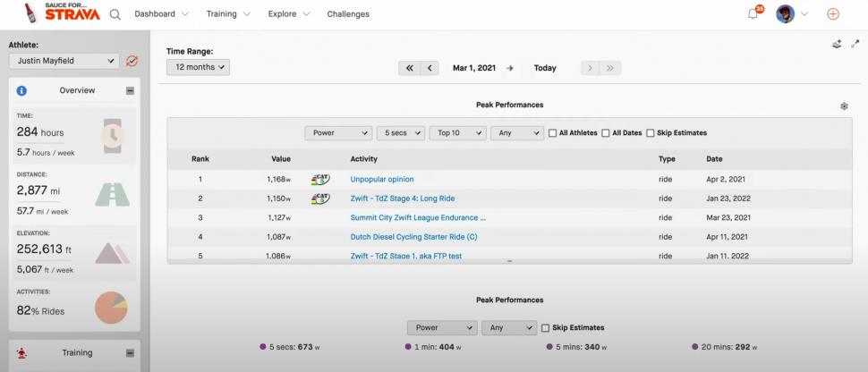Image resolution: width=868 pixels, height=372 pixels.
Task: Click the Sauce for Strava logo
Action: (62, 13)
